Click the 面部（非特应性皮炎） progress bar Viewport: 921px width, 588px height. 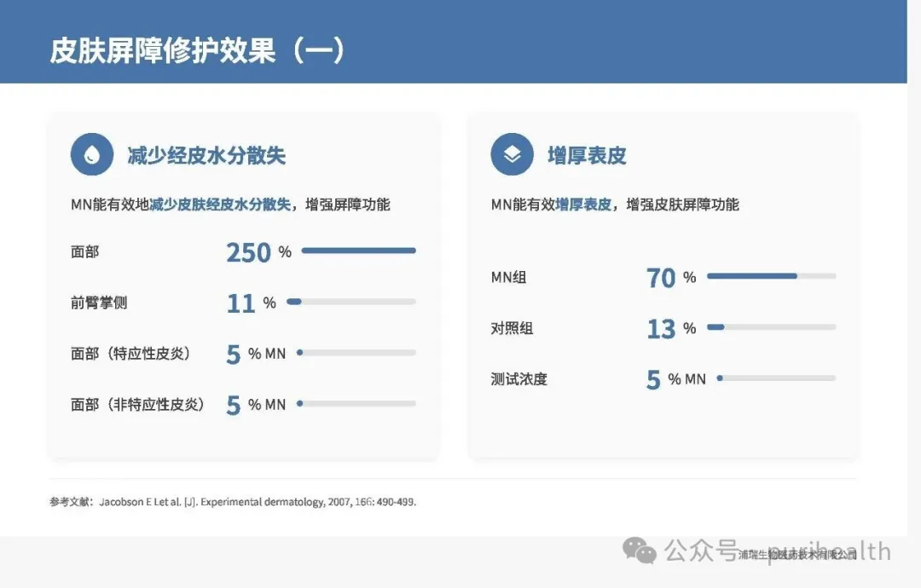click(x=356, y=404)
